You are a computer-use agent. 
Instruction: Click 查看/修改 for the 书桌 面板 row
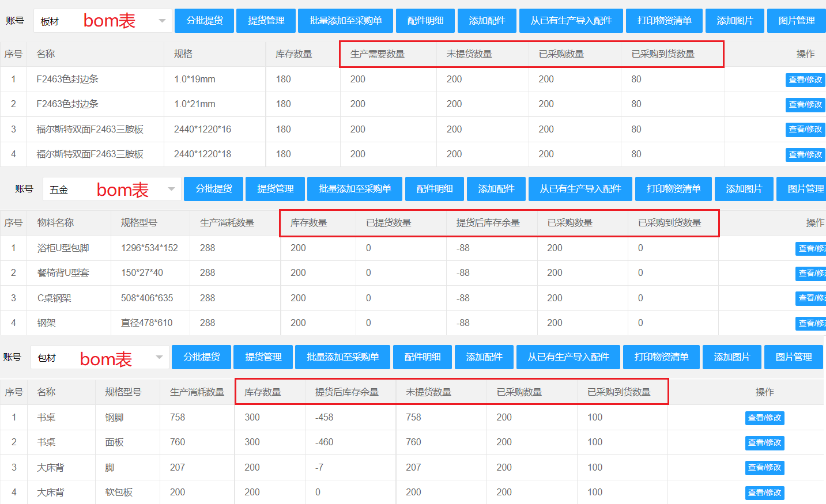[x=764, y=442]
